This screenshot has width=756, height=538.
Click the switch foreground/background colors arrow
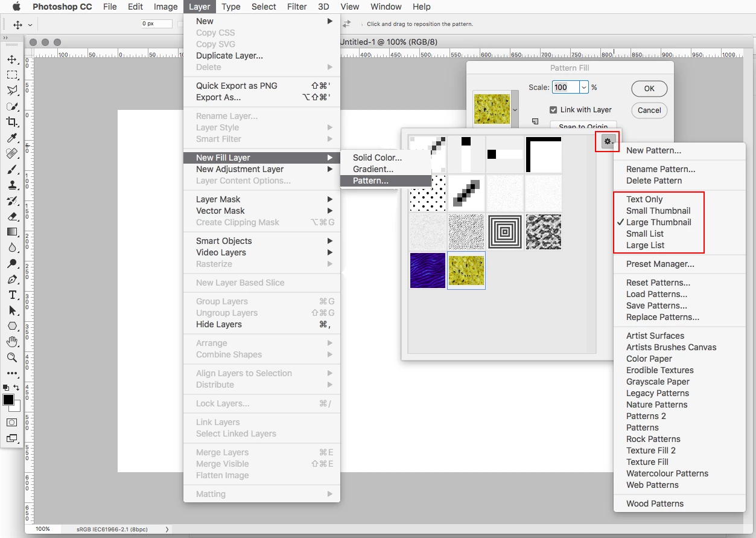point(17,387)
